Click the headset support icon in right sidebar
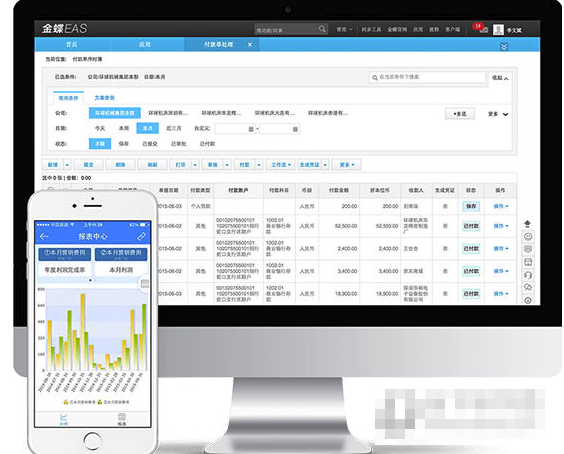The image size is (564, 454). [x=528, y=275]
